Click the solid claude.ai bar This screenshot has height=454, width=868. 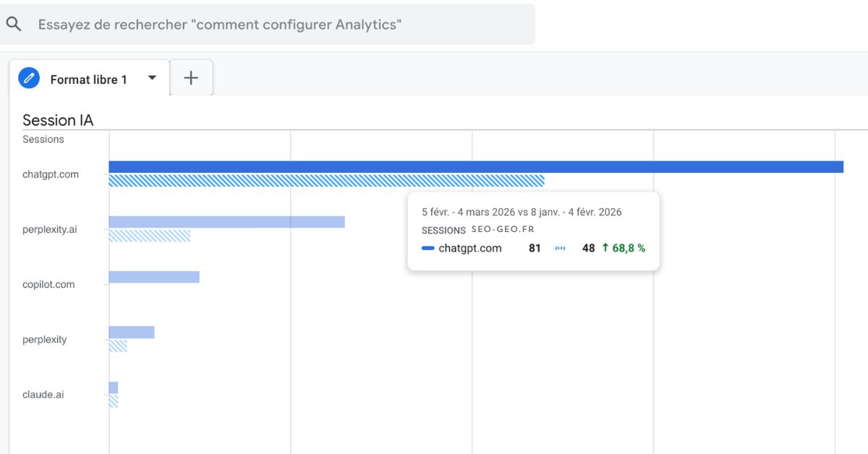click(114, 387)
